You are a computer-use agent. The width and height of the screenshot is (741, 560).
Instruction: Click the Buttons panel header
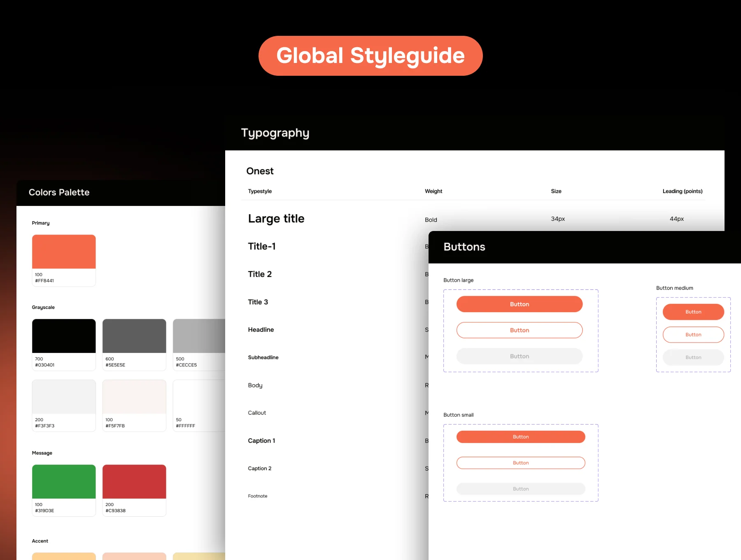pos(585,247)
